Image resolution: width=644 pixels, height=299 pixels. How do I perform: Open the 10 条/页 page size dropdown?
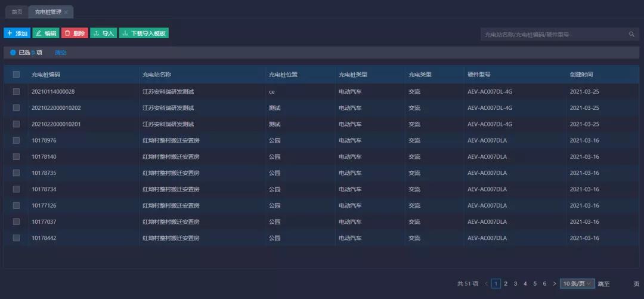tap(577, 283)
